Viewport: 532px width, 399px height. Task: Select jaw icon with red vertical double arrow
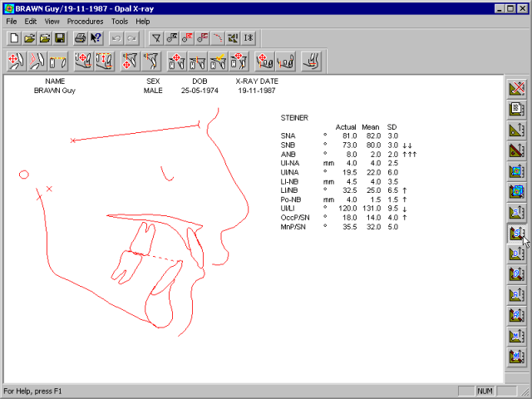(104, 62)
